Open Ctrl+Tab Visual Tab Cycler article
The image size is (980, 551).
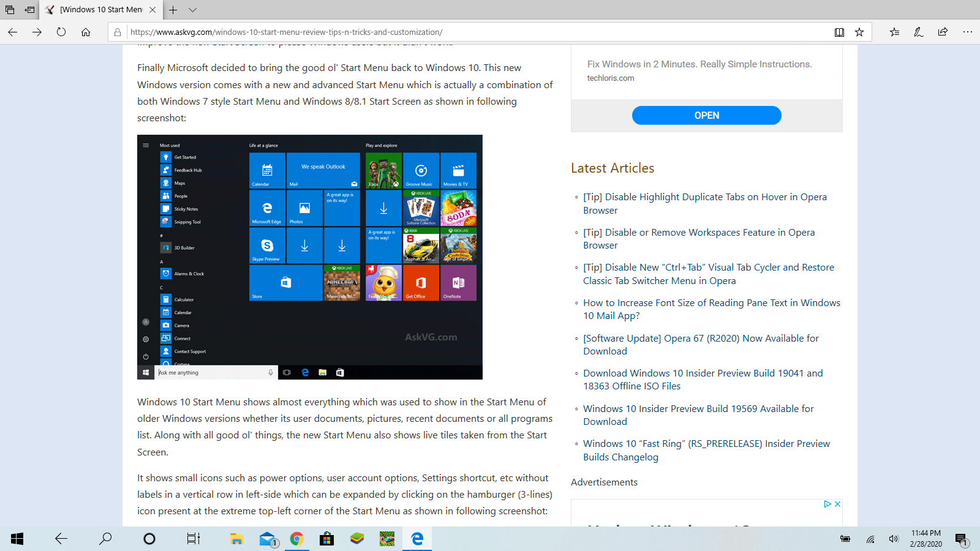coord(709,274)
